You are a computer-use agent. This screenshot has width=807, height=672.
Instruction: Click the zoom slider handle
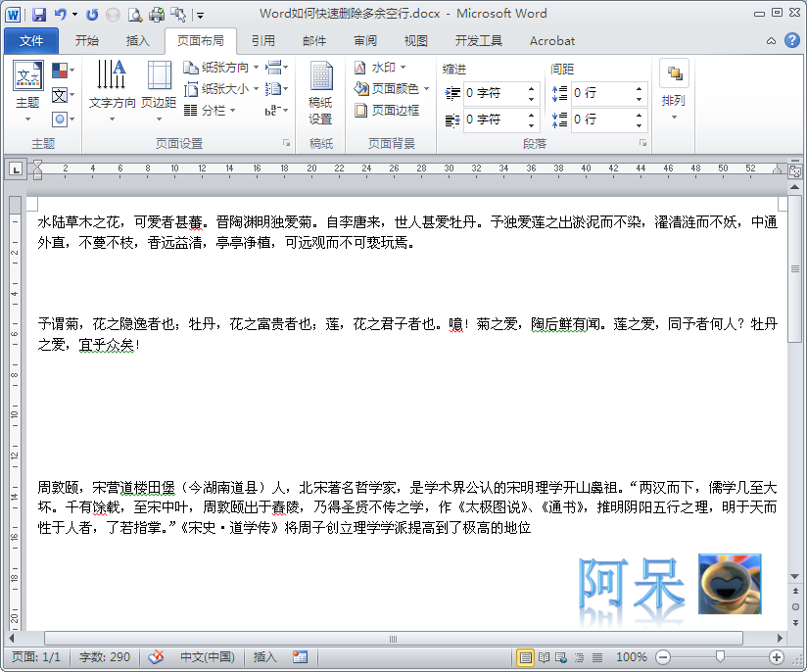tap(720, 656)
